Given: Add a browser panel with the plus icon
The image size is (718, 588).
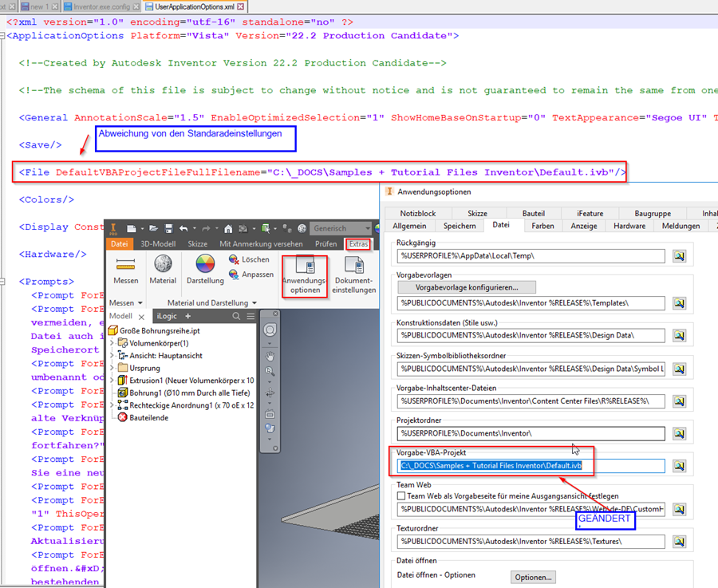Looking at the screenshot, I should tap(187, 316).
